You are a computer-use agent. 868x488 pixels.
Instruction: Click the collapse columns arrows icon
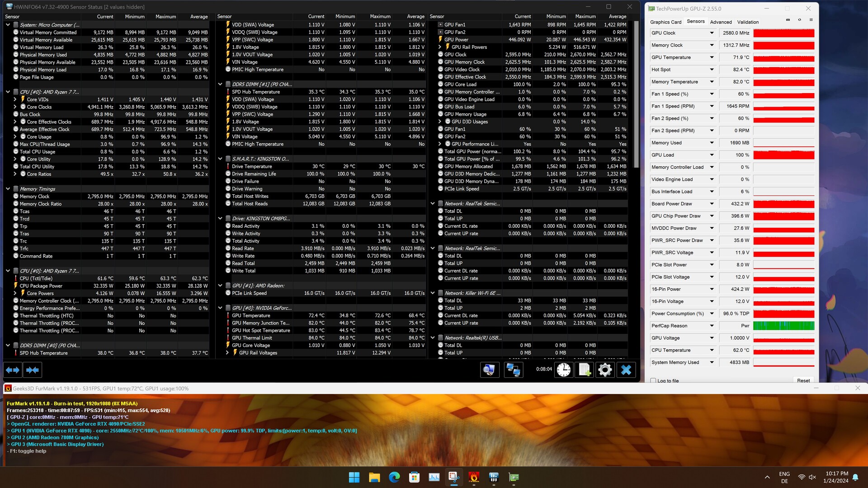[x=33, y=370]
